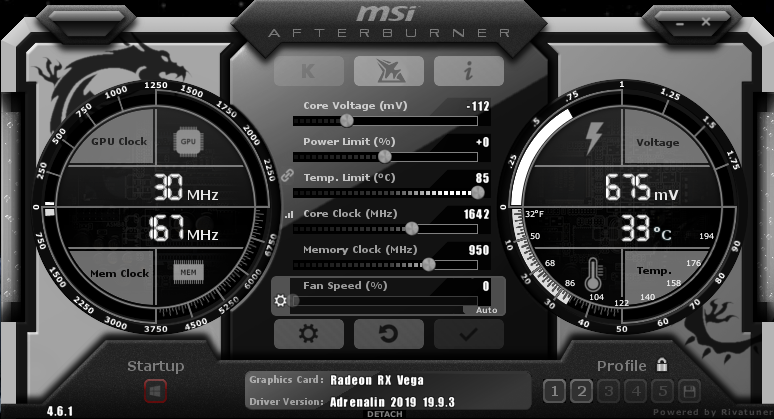Click the Power Limit slider handle
The image size is (774, 419).
[385, 156]
